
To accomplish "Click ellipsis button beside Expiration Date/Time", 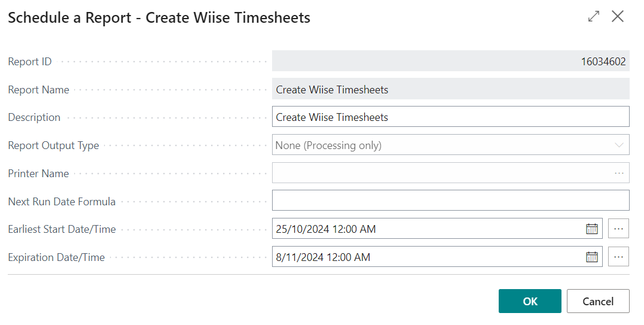I will [618, 257].
